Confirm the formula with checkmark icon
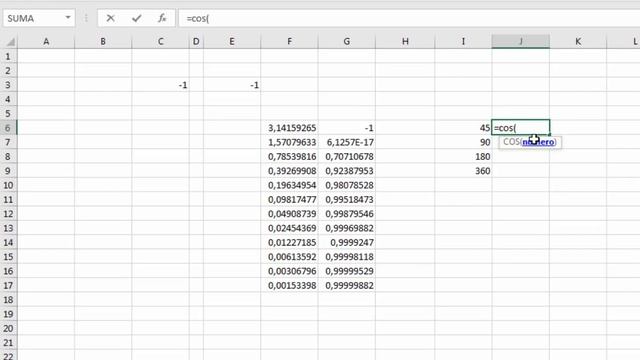Screen dimensions: 640x360 pyautogui.click(x=137, y=18)
